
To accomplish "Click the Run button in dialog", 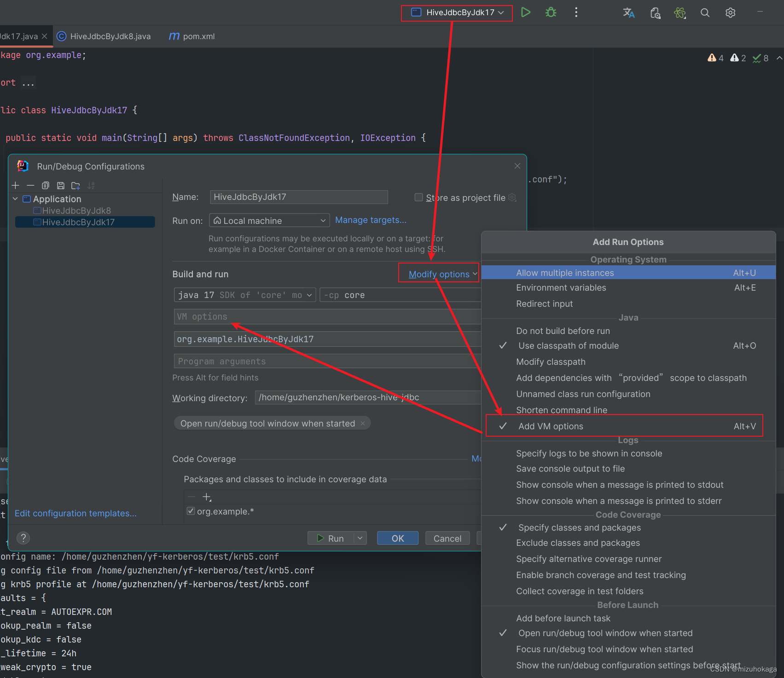I will tap(331, 538).
